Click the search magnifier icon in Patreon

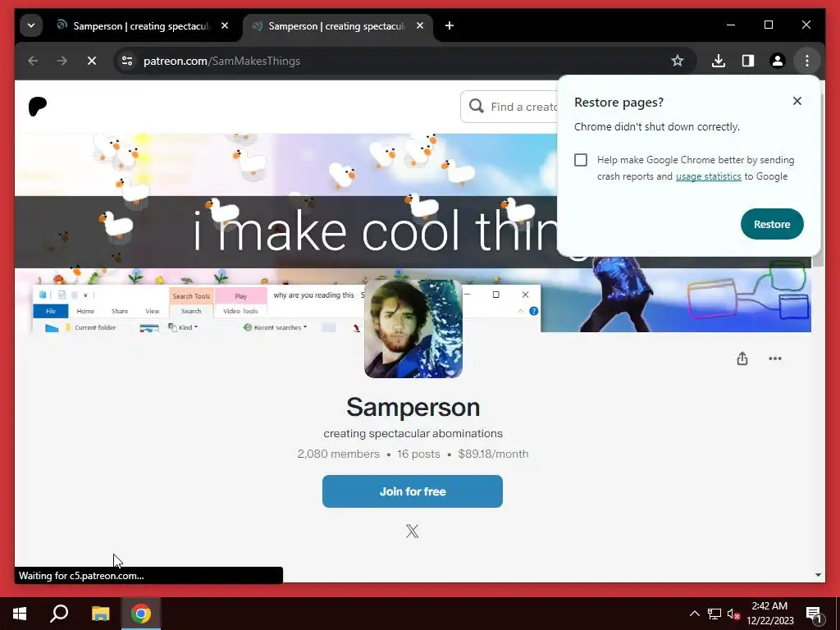coord(477,106)
